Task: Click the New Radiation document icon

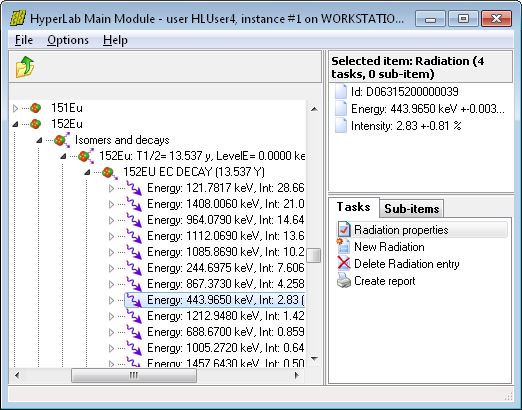Action: (x=343, y=247)
